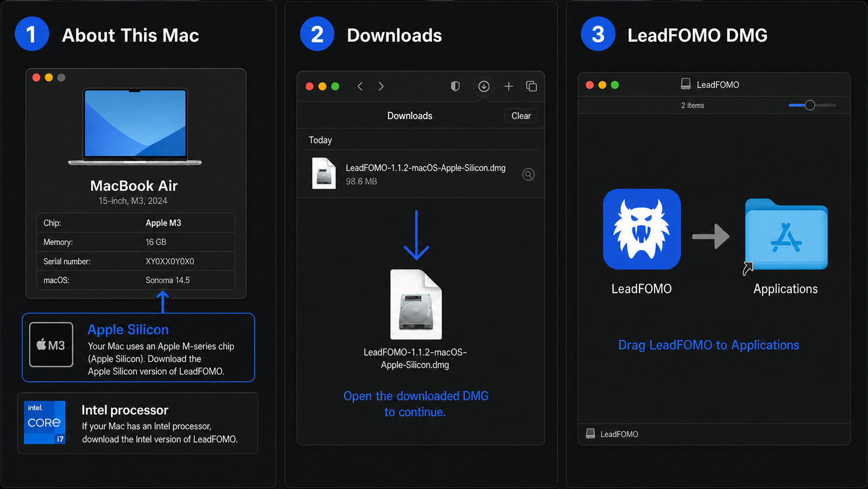
Task: Click the large DMG disk image file icon
Action: tap(416, 305)
